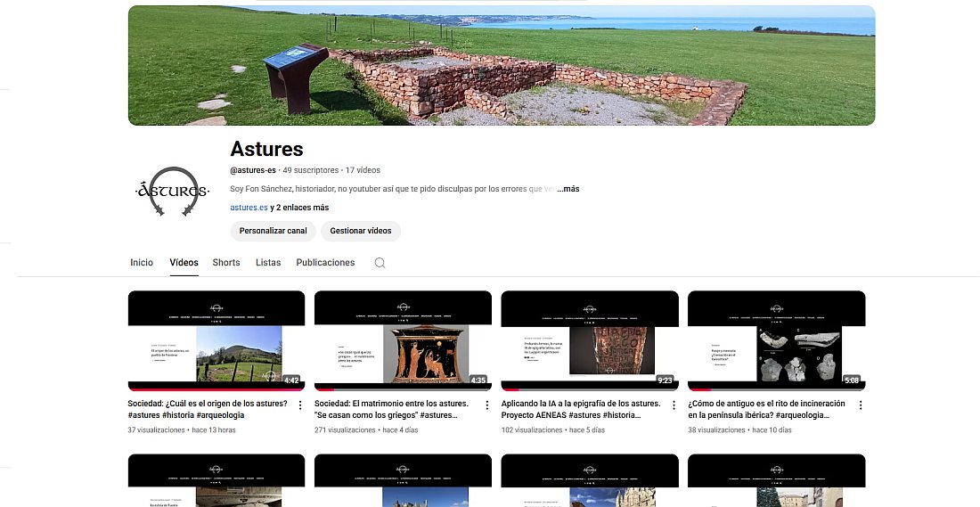Screen dimensions: 980x507
Task: Click the Astures channel name heading
Action: pos(267,149)
